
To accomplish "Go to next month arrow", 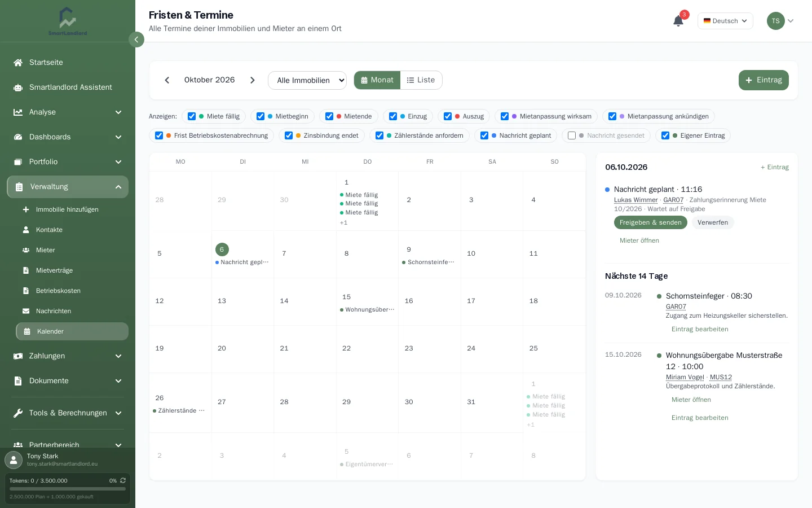I will pyautogui.click(x=253, y=80).
